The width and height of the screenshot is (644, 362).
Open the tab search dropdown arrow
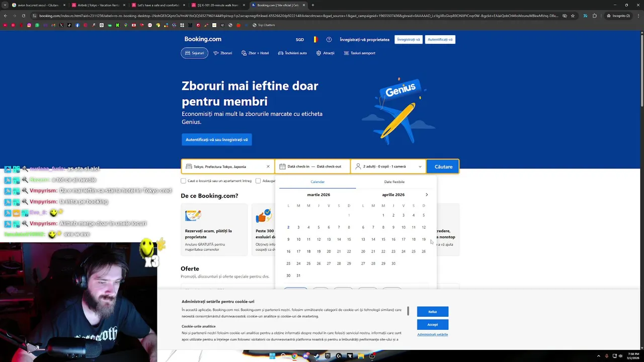(5, 5)
